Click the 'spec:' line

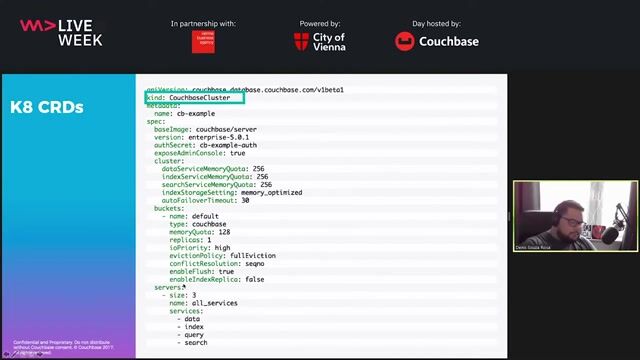[156, 121]
